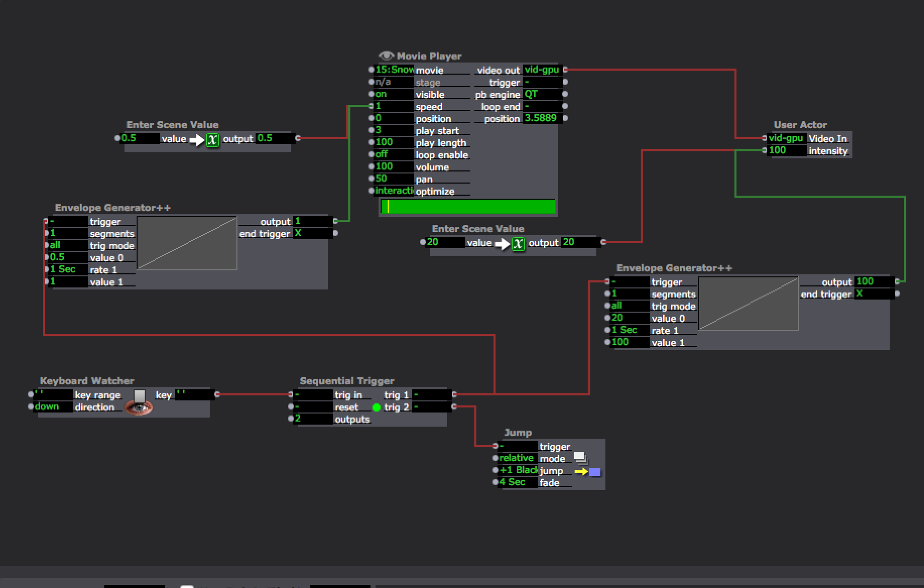Select the Movie Player speed value
The height and width of the screenshot is (588, 924).
[394, 106]
